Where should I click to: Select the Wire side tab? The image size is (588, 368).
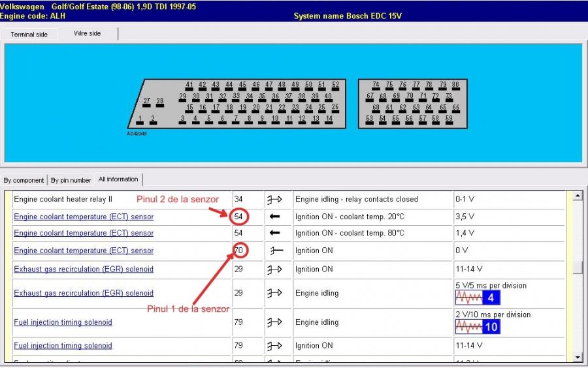[88, 33]
